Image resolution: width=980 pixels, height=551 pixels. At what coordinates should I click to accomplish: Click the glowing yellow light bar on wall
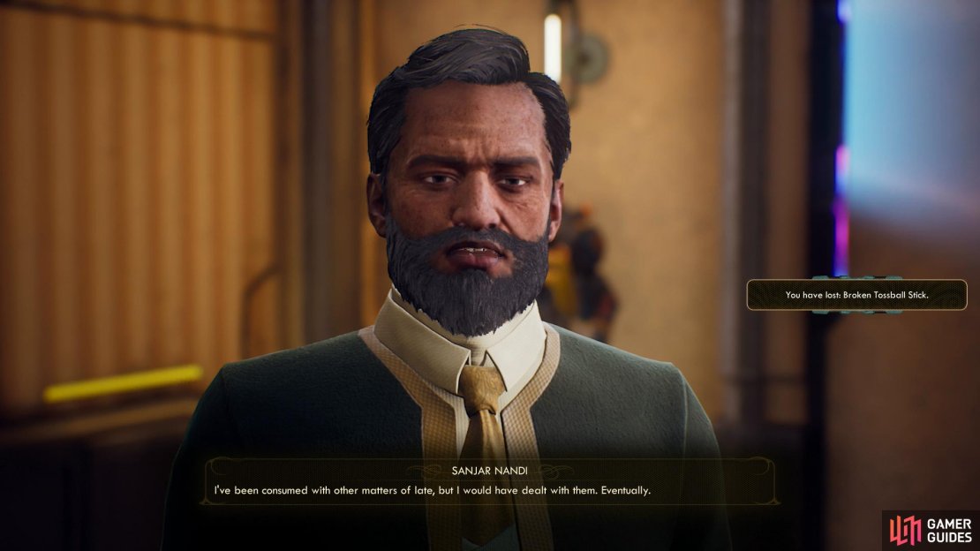[123, 382]
